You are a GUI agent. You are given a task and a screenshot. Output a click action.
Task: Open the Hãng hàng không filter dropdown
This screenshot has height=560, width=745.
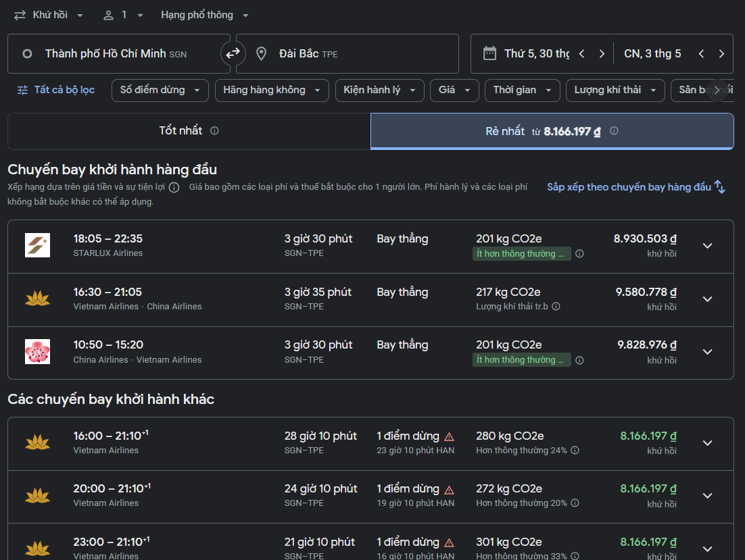(x=271, y=90)
